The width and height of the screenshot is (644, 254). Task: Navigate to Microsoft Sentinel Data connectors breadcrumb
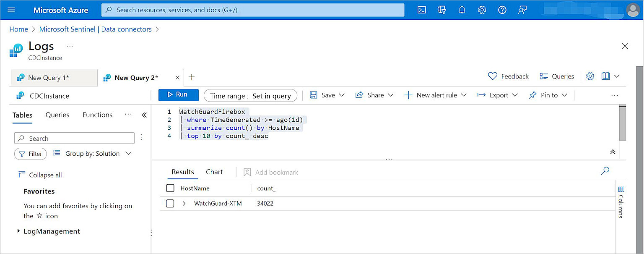click(95, 29)
